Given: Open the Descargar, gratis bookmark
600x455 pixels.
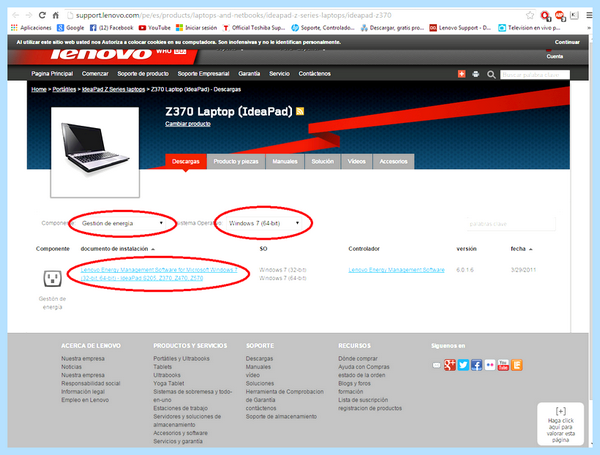Looking at the screenshot, I should tap(392, 28).
